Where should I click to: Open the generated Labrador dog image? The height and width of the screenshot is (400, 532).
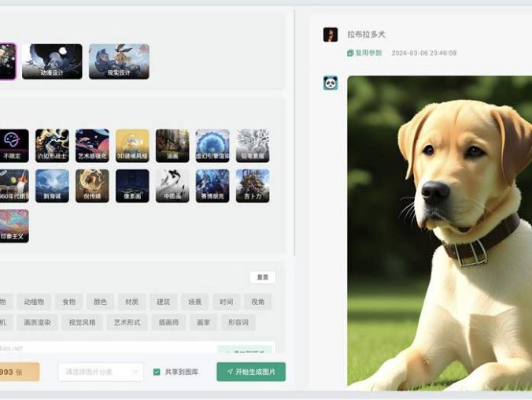tap(439, 231)
